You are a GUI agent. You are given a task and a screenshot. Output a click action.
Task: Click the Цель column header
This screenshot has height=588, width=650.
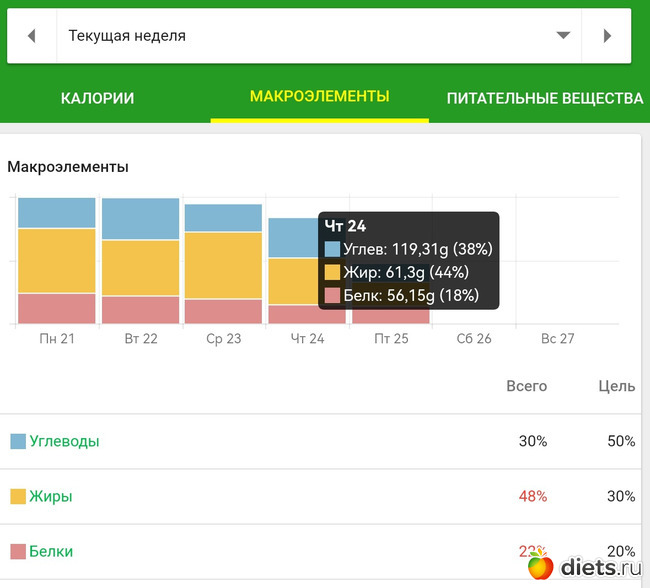click(x=617, y=386)
